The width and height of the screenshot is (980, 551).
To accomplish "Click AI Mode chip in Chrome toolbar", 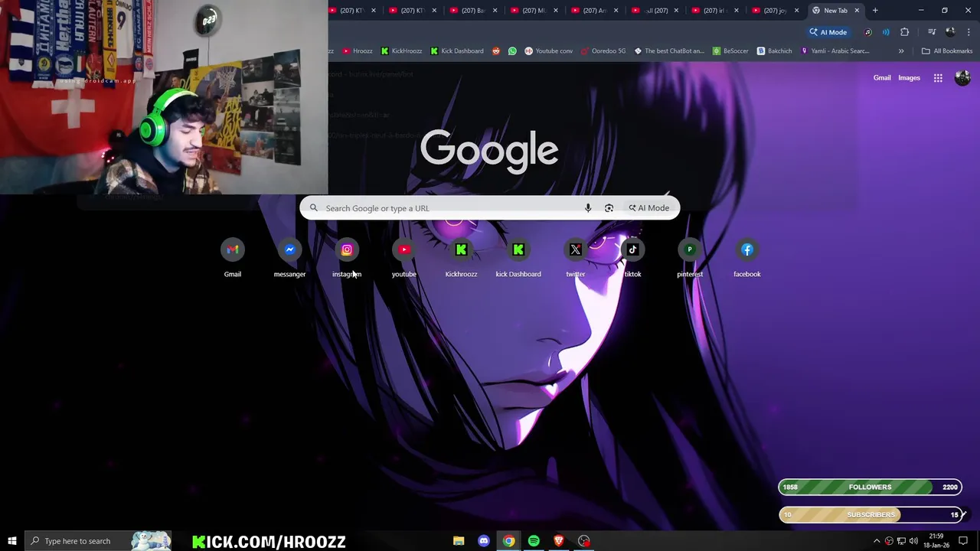I will point(828,32).
